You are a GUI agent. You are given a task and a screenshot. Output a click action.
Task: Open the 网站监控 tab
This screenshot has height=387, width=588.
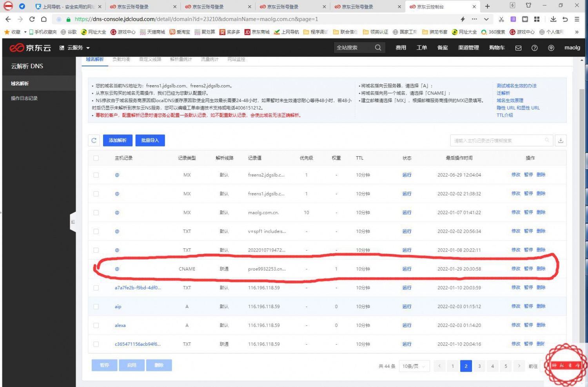(x=236, y=59)
